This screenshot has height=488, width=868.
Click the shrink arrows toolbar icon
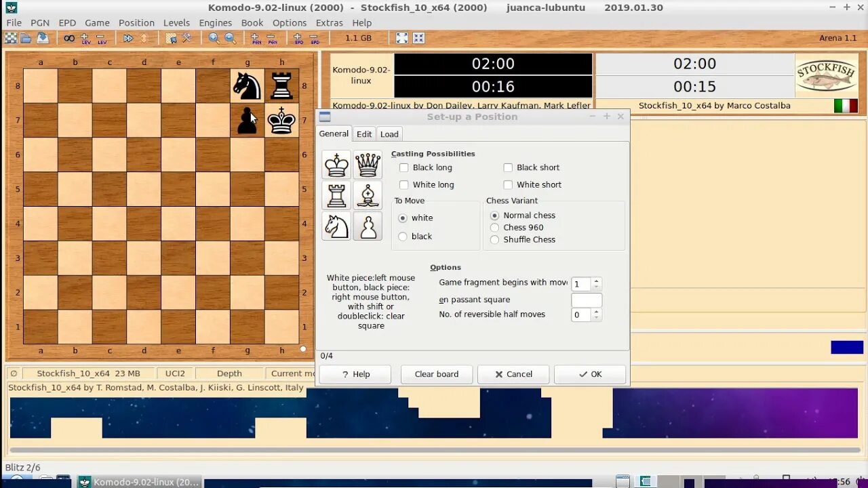(418, 38)
